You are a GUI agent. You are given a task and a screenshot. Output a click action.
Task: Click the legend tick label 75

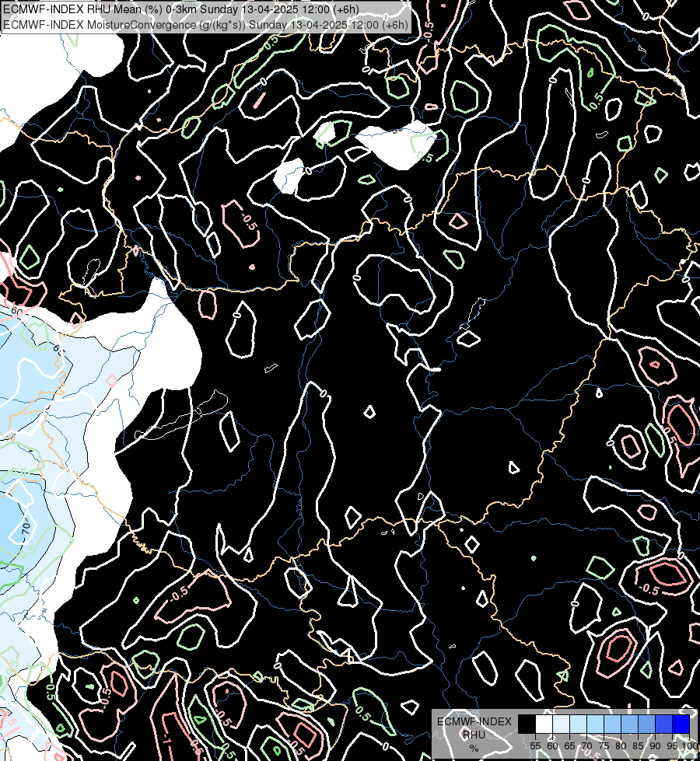click(x=604, y=746)
